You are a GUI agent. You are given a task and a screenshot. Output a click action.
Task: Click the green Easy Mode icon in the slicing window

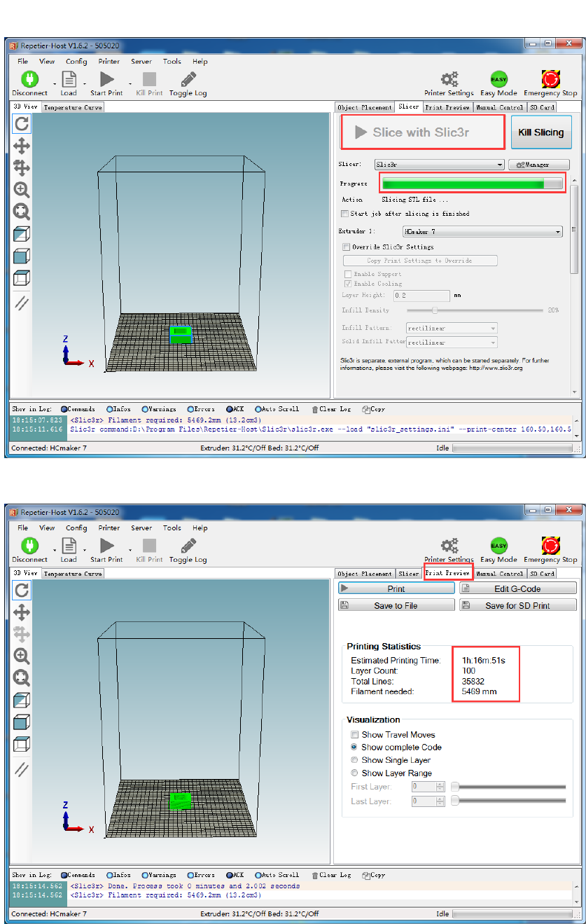498,78
